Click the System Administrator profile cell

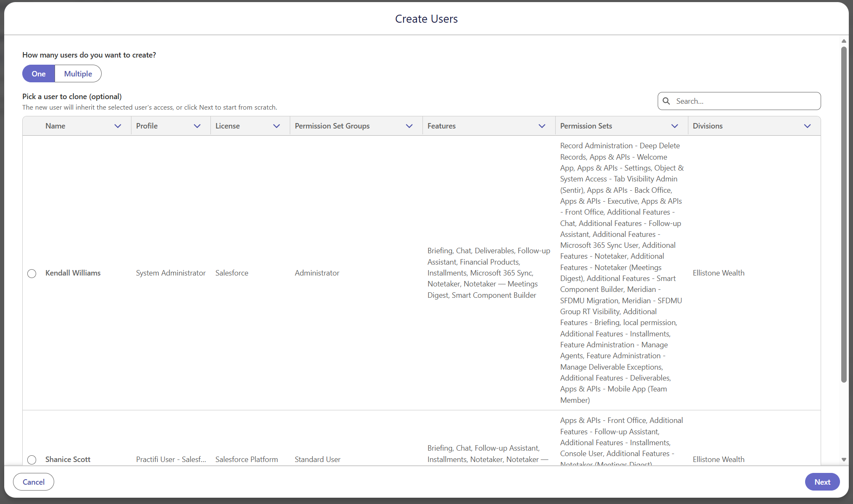(171, 273)
